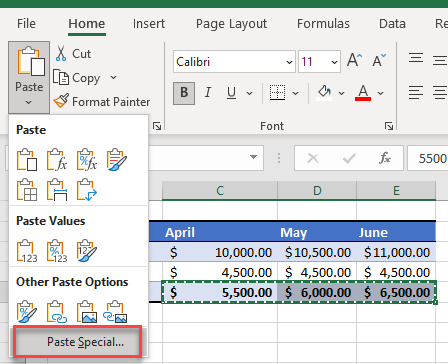
Task: Click the formula bar value 5500
Action: pyautogui.click(x=432, y=158)
